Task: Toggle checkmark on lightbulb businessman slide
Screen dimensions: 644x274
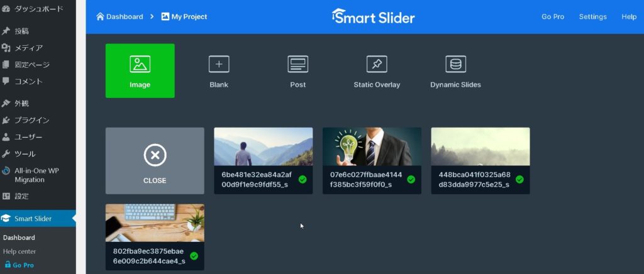Action: (411, 179)
